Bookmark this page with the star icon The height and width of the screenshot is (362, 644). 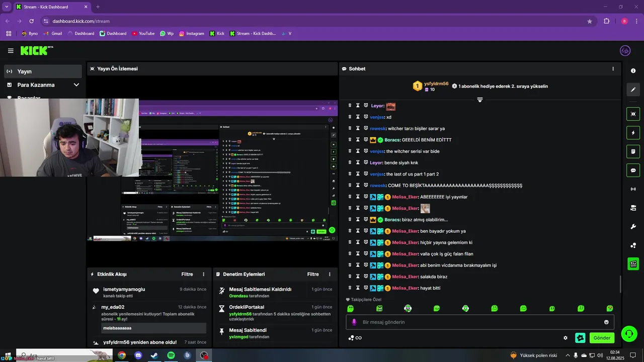tap(590, 21)
